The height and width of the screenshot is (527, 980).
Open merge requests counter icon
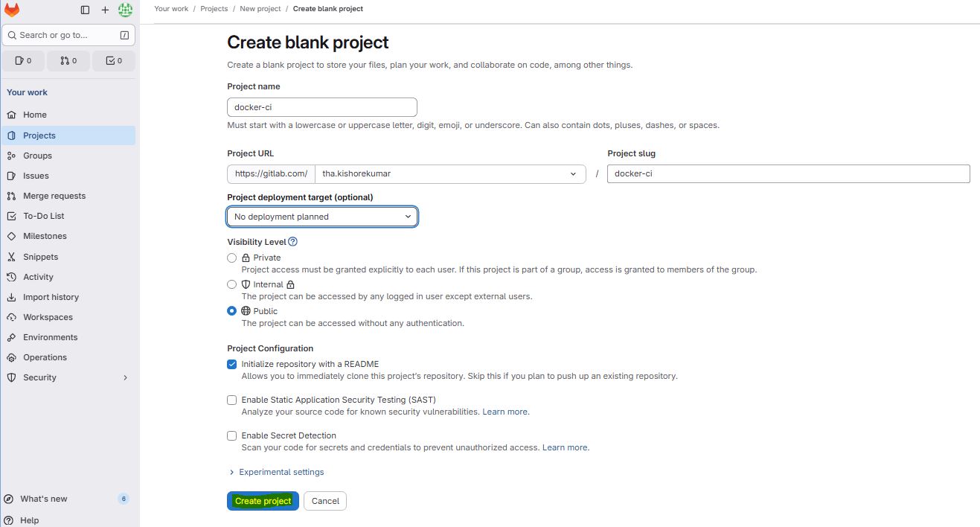(68, 60)
